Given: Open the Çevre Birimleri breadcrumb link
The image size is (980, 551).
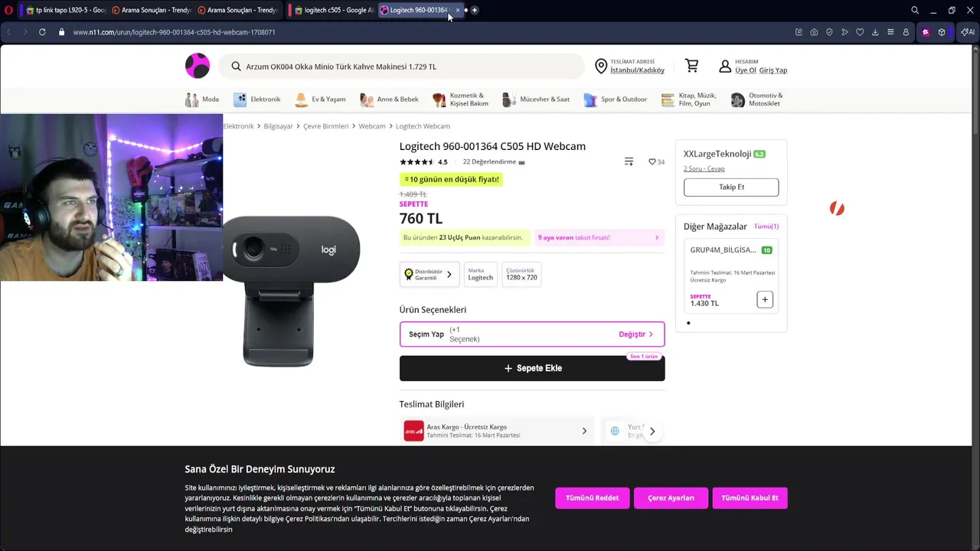Looking at the screenshot, I should pyautogui.click(x=325, y=126).
